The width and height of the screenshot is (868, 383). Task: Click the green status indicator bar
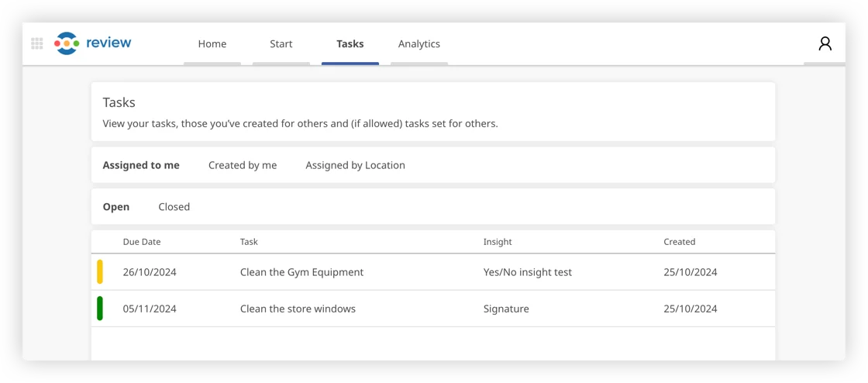point(100,309)
